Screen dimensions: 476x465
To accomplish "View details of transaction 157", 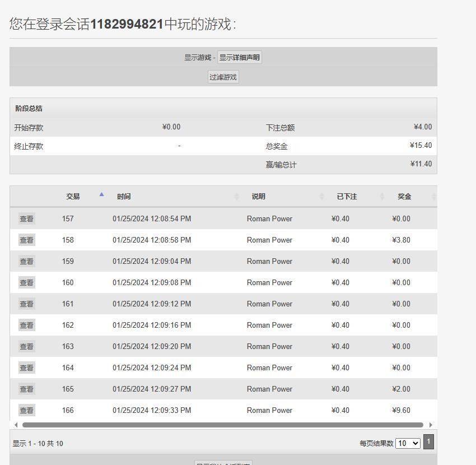I will click(x=27, y=218).
